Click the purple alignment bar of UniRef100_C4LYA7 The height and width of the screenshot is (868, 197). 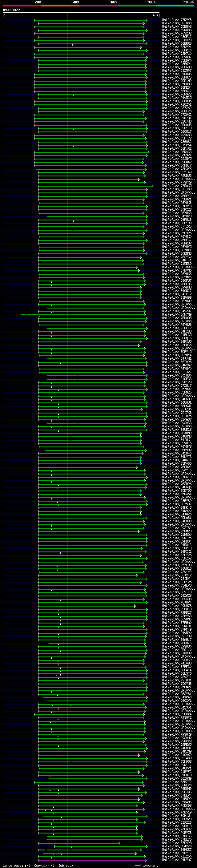tap(92, 860)
